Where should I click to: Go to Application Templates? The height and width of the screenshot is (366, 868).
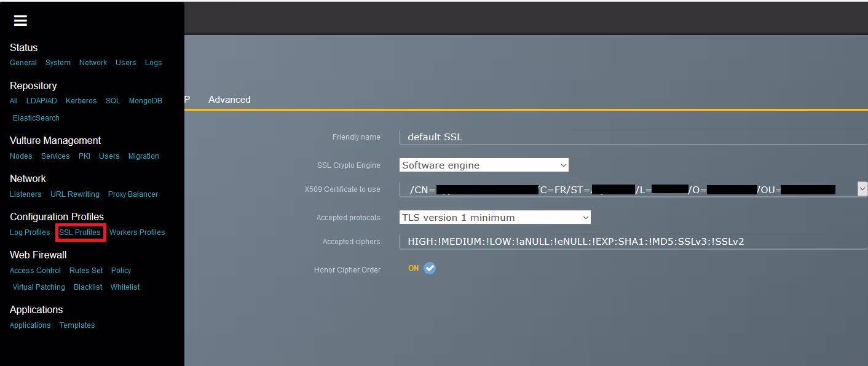[77, 325]
